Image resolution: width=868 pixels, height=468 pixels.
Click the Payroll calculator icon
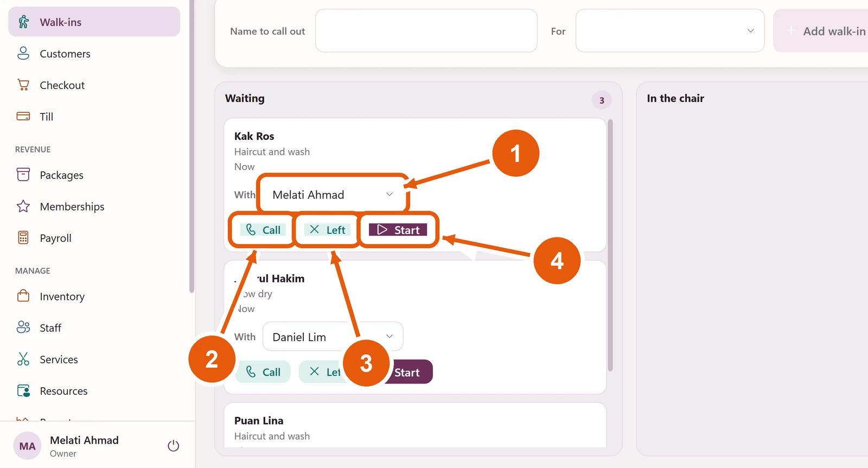click(23, 238)
